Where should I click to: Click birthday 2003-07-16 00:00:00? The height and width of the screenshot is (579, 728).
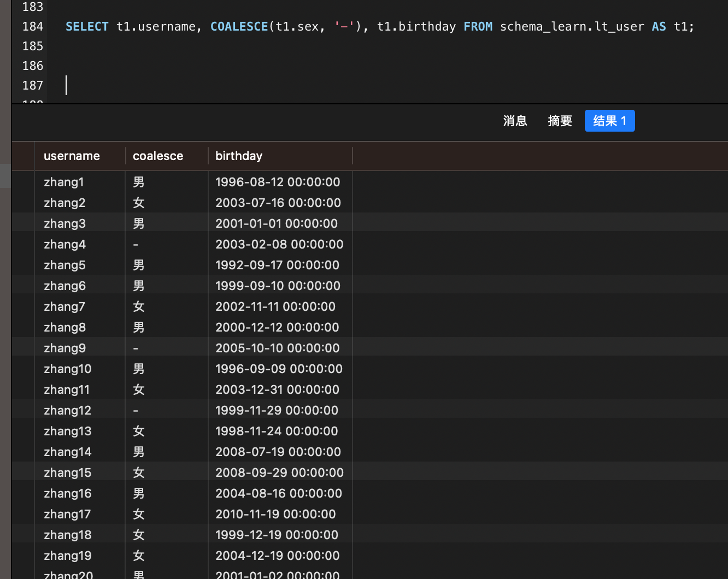tap(278, 203)
